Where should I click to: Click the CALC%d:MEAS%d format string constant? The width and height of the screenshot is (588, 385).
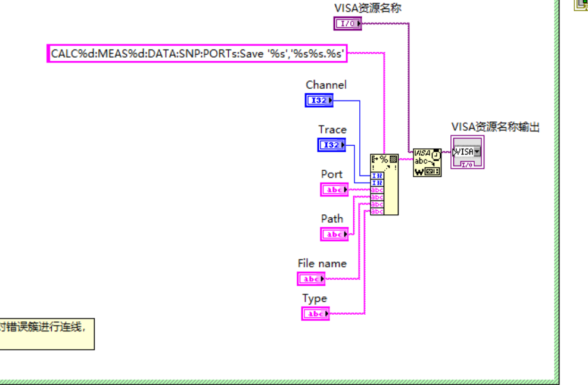197,54
